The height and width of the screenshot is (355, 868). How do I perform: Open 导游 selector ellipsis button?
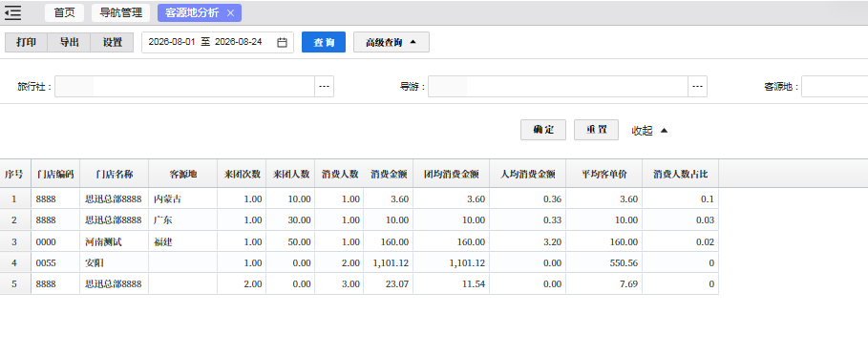click(697, 87)
